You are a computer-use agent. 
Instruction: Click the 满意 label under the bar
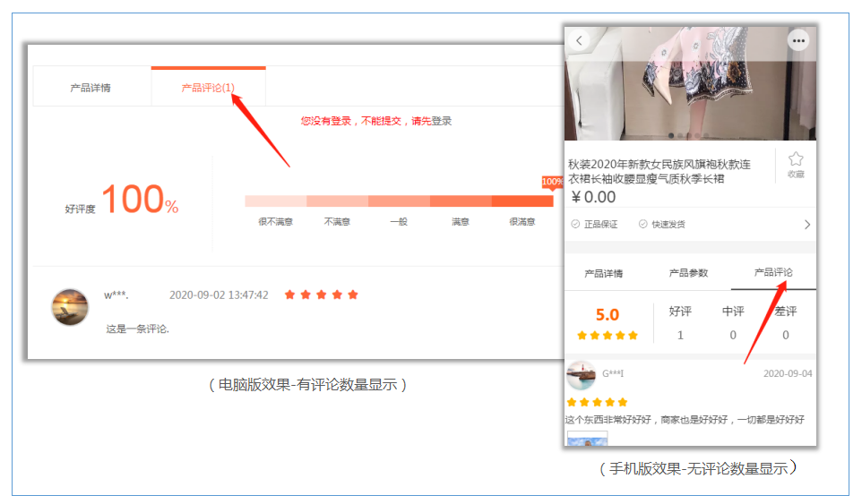point(461,222)
